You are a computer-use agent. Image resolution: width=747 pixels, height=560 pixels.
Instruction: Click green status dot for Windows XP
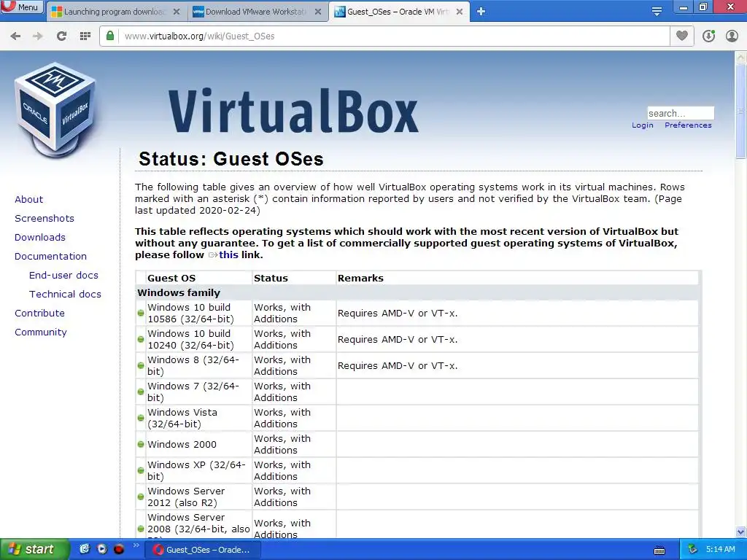coord(141,470)
